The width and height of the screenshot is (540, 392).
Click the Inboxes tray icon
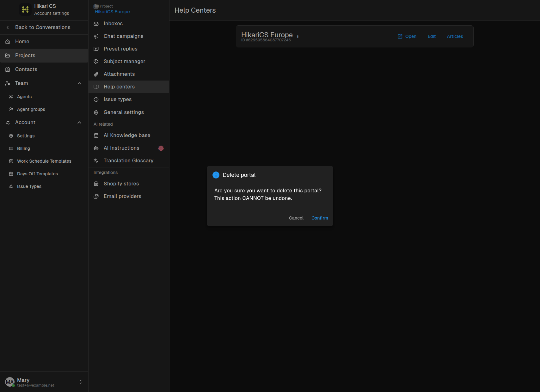(x=96, y=24)
